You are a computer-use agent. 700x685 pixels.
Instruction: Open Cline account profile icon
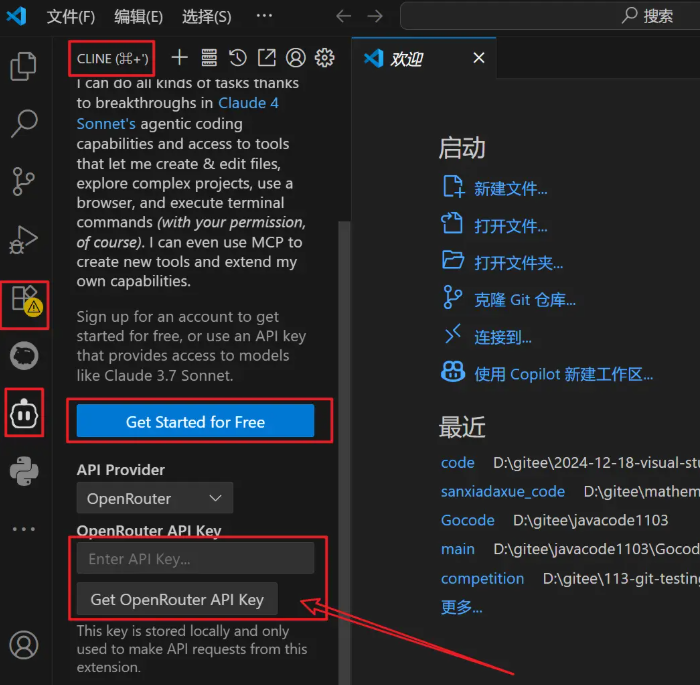click(x=296, y=58)
